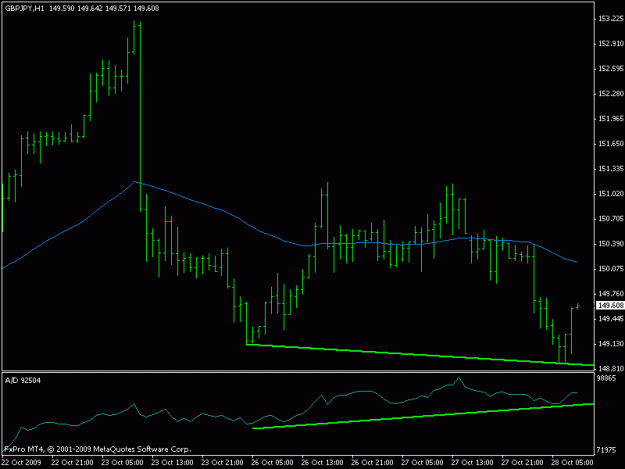
Task: Click the 27 Oct 21:00 time label
Action: point(522,463)
